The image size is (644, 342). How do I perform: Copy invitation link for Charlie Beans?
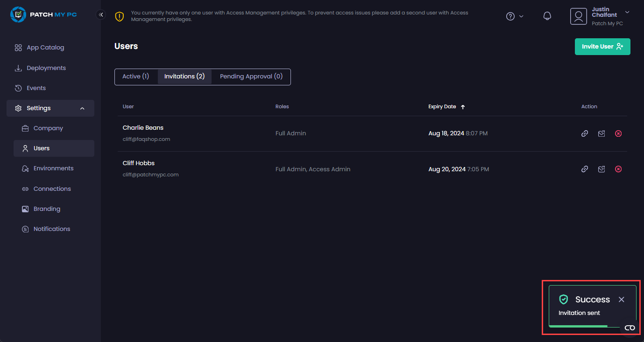pyautogui.click(x=584, y=133)
